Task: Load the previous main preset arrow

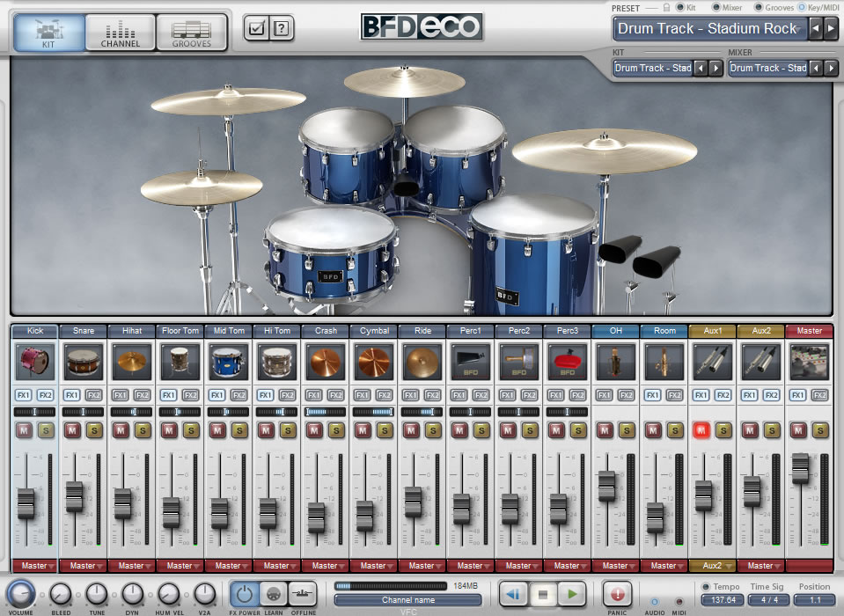Action: tap(816, 28)
